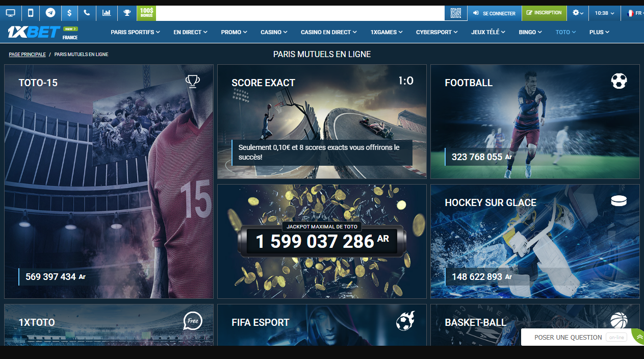Screen dimensions: 644x359
Task: Open the Toto menu
Action: point(565,32)
